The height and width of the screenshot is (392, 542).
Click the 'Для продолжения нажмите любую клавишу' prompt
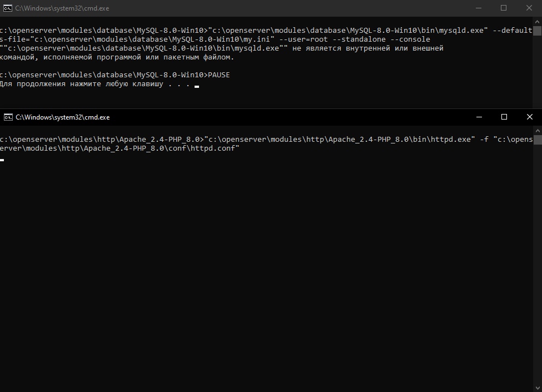click(x=95, y=84)
